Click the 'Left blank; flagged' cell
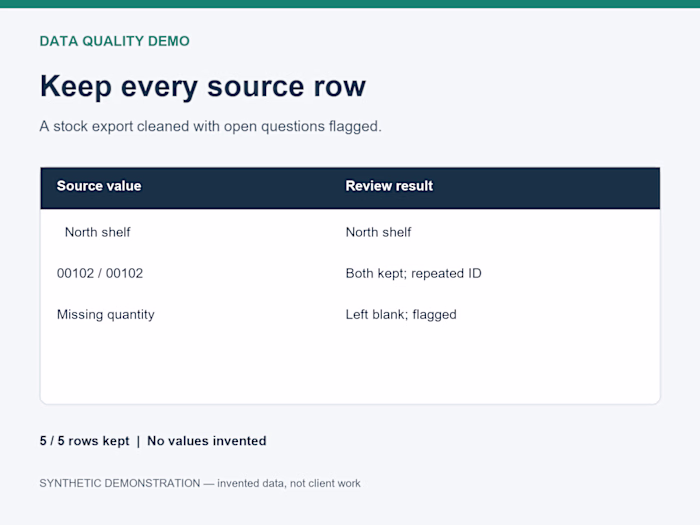The height and width of the screenshot is (525, 700). (401, 315)
